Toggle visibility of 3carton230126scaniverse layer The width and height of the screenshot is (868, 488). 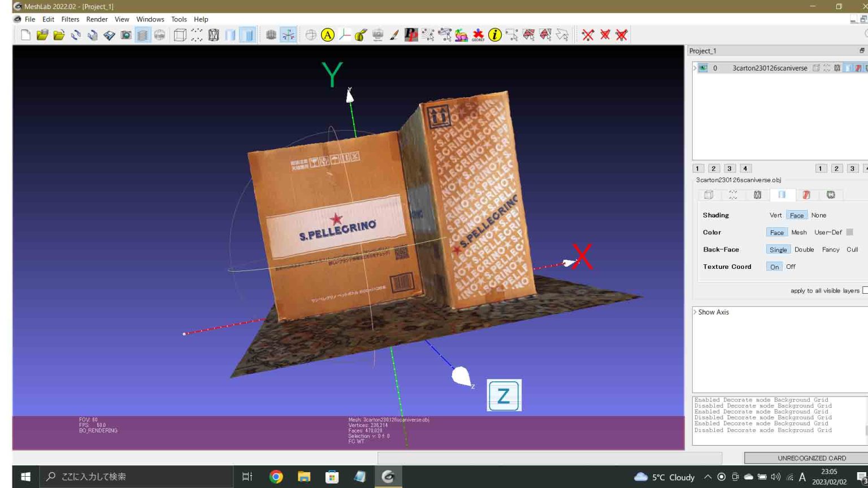(x=702, y=67)
